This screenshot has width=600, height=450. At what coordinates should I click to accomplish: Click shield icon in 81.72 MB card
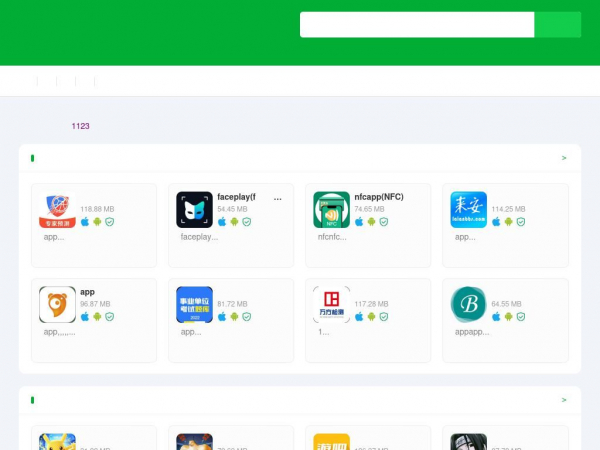pyautogui.click(x=246, y=316)
